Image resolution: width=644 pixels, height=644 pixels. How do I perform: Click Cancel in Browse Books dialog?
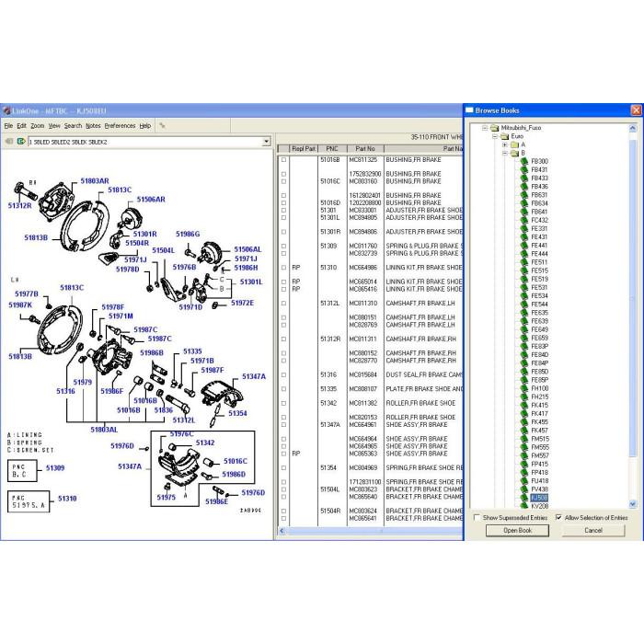pos(593,531)
